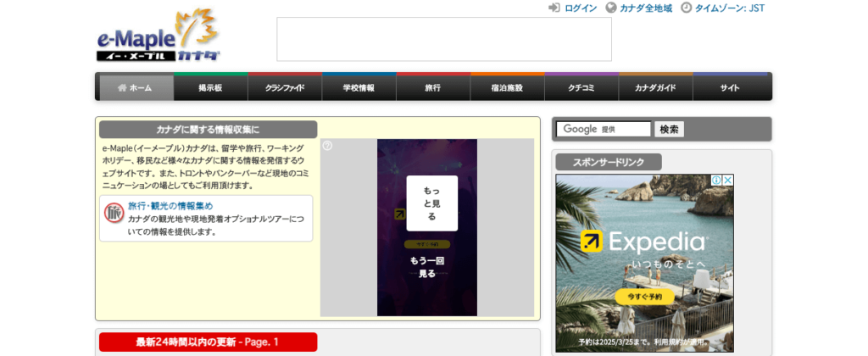Open the 旅行 menu
Viewport: 868px width, 356px height.
pyautogui.click(x=433, y=87)
